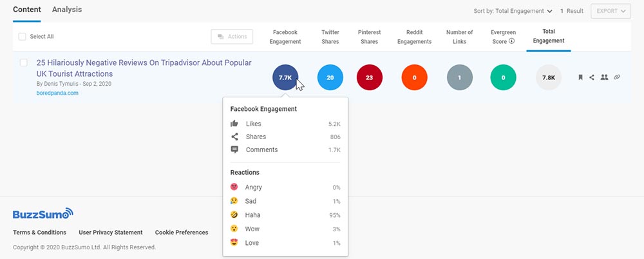The image size is (644, 259).
Task: Select the Content tab
Action: coord(27,10)
